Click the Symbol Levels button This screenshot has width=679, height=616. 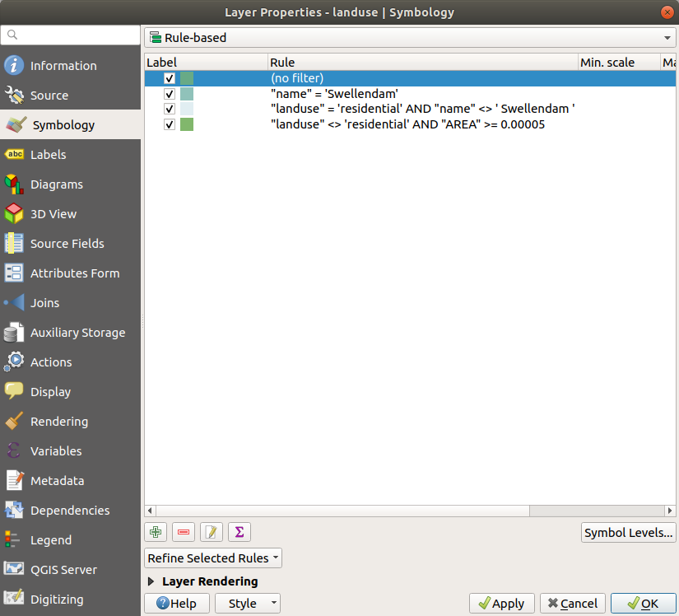628,532
